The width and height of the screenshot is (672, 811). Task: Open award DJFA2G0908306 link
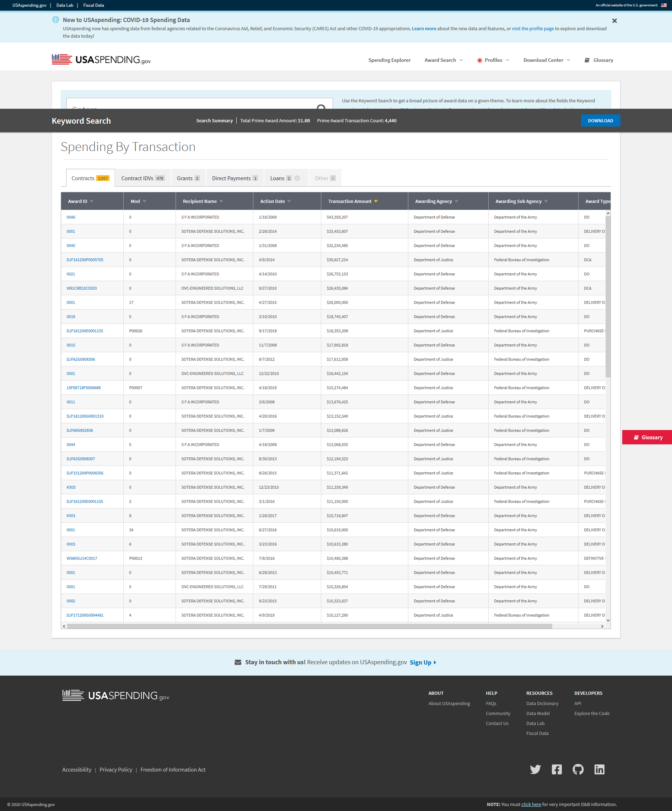(x=81, y=360)
